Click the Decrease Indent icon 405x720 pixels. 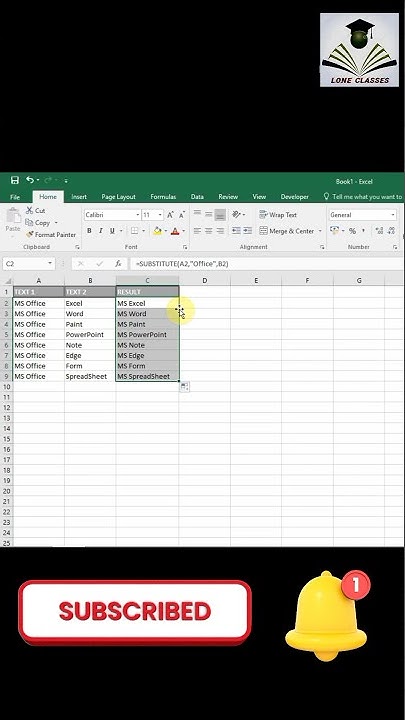[236, 231]
